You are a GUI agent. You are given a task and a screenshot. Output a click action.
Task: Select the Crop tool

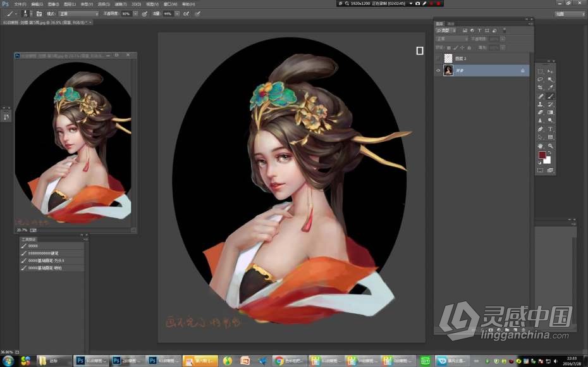[540, 87]
